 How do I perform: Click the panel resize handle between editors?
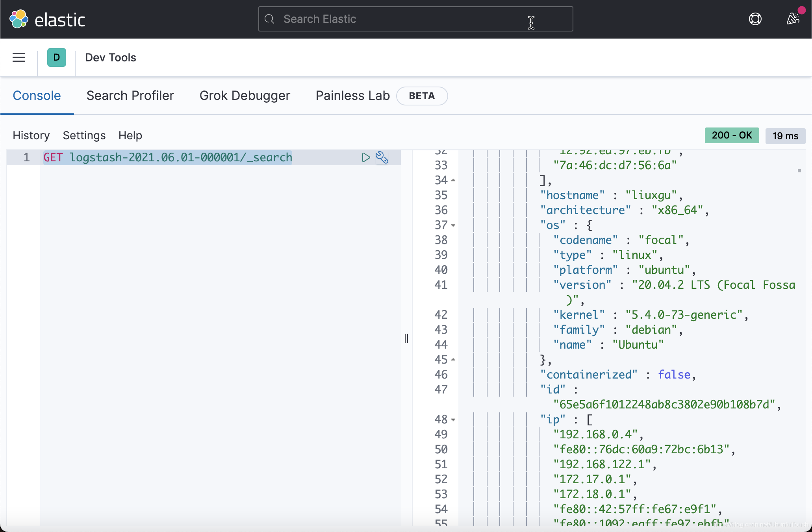[406, 338]
